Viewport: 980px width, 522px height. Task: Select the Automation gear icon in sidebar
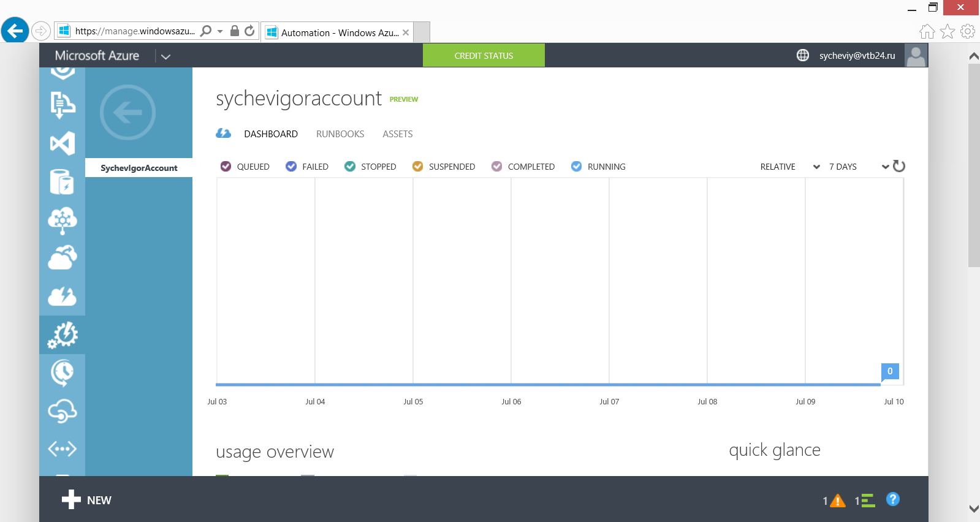[63, 335]
